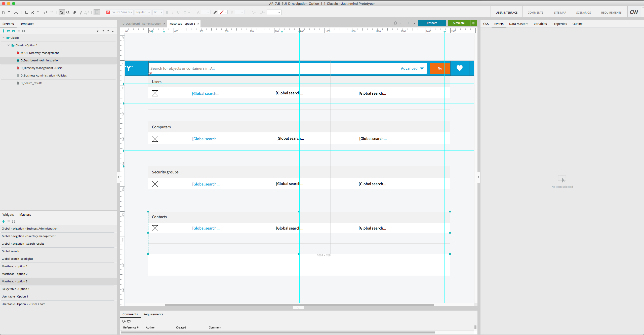Select M_O1_Directory_management screen
The height and width of the screenshot is (335, 644).
pyautogui.click(x=39, y=53)
